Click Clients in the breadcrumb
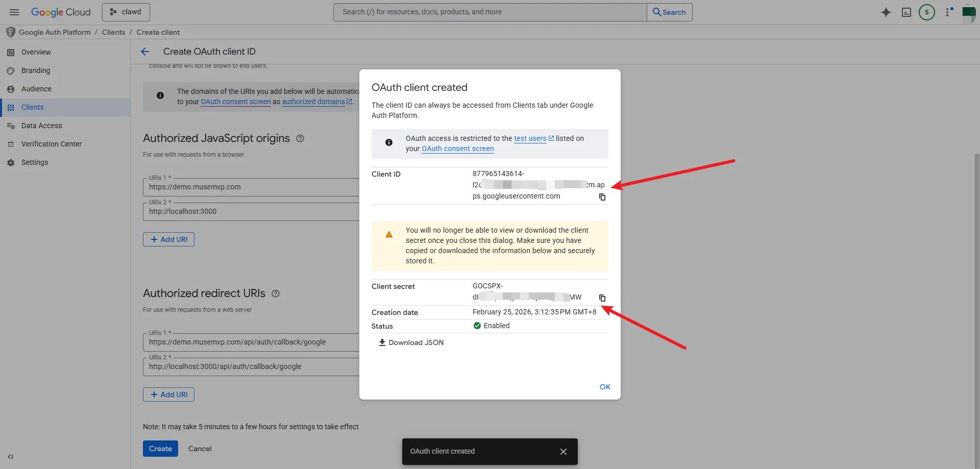This screenshot has width=980, height=469. [x=113, y=32]
